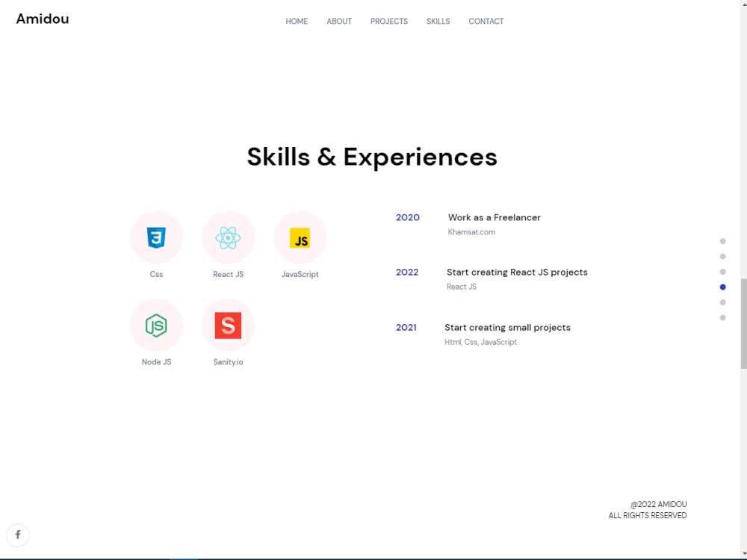Click the scrollbar down arrow
The image size is (747, 560).
point(744,555)
